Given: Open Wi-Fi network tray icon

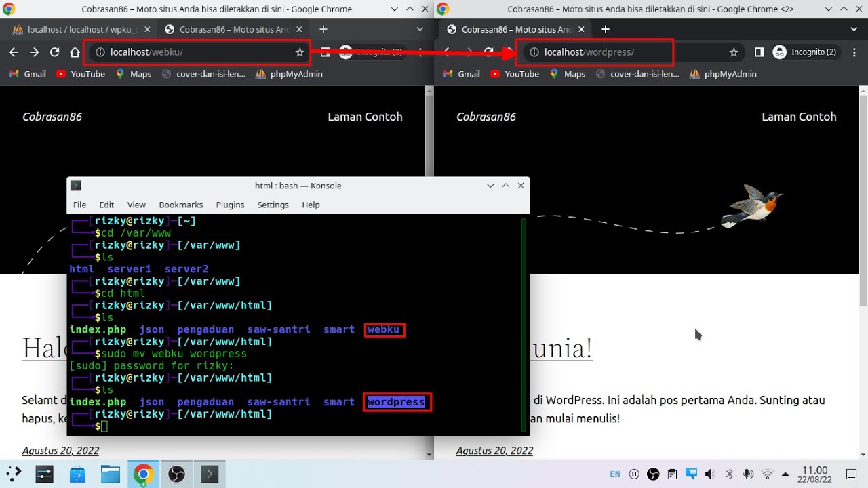Looking at the screenshot, I should pyautogui.click(x=768, y=474).
